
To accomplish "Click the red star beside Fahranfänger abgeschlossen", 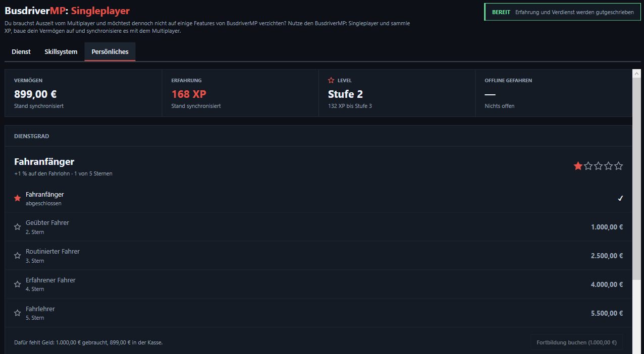I will tap(18, 198).
